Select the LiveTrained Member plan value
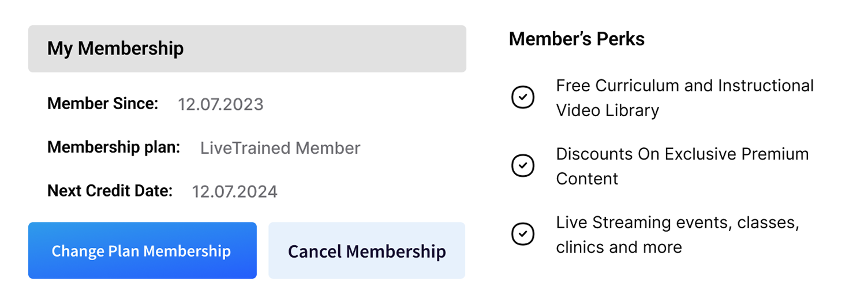The width and height of the screenshot is (868, 304). pyautogui.click(x=280, y=148)
